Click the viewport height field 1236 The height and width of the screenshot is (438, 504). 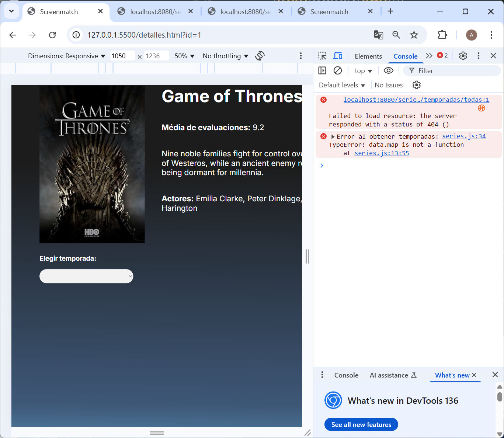pos(156,56)
